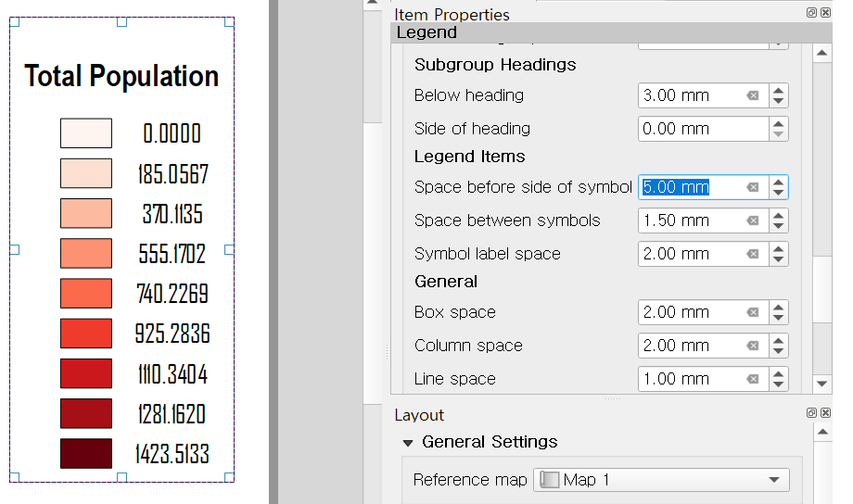Decrease the Box space value

point(779,318)
